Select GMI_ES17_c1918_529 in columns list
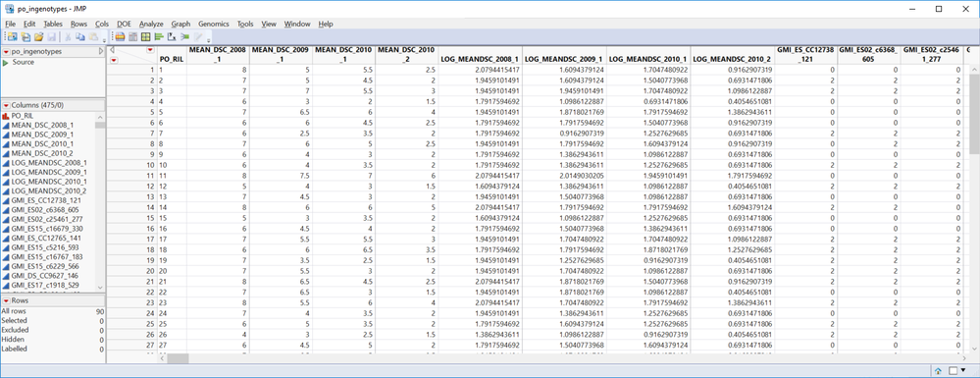The image size is (980, 378). (44, 285)
